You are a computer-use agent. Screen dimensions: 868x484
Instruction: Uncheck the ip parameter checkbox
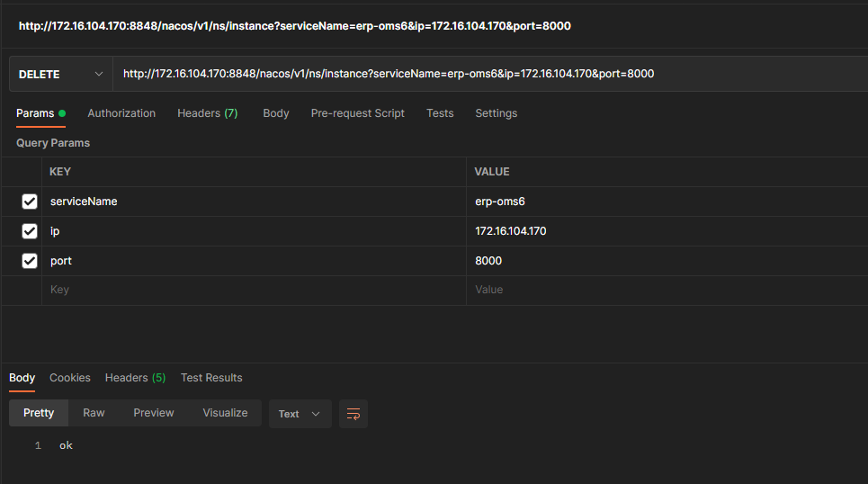tap(30, 231)
